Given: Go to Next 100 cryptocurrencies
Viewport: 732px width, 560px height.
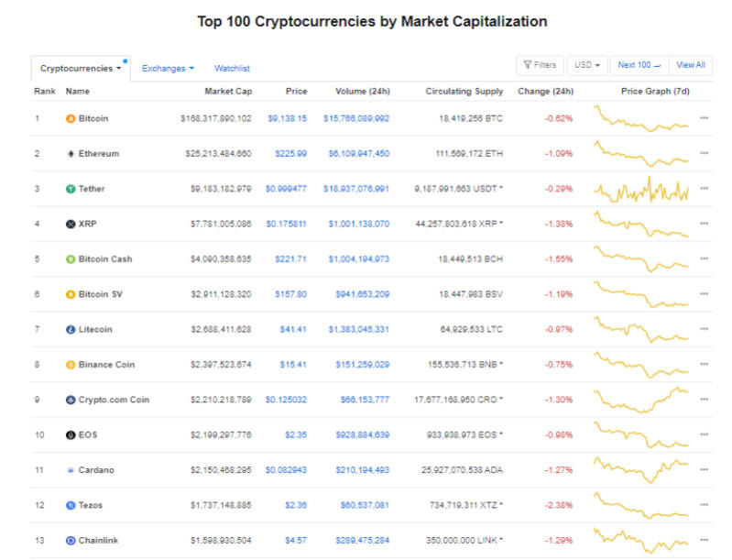Looking at the screenshot, I should point(639,65).
